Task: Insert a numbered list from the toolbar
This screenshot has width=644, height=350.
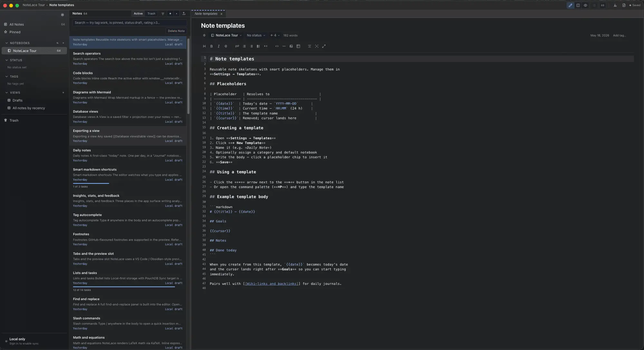Action: [251, 46]
